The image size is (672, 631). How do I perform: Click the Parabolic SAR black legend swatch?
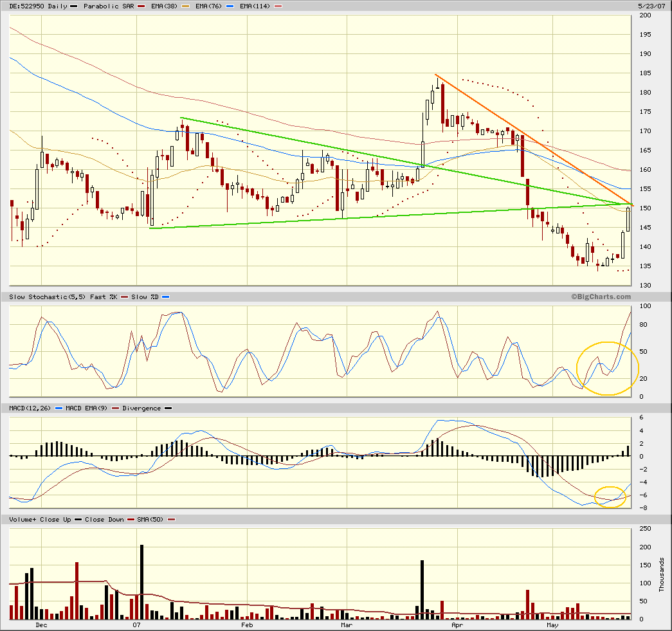(x=74, y=6)
